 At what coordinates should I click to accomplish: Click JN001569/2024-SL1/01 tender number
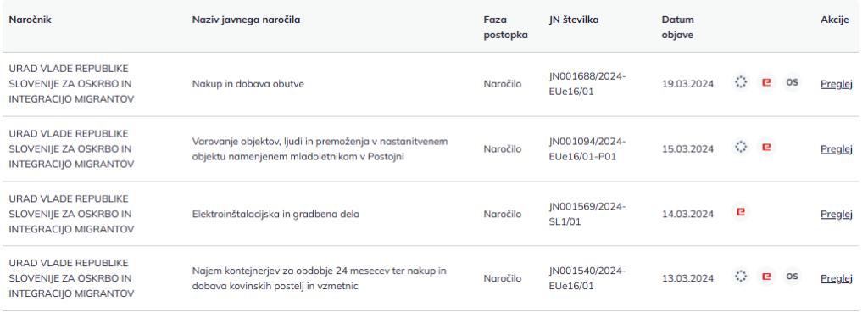click(587, 214)
